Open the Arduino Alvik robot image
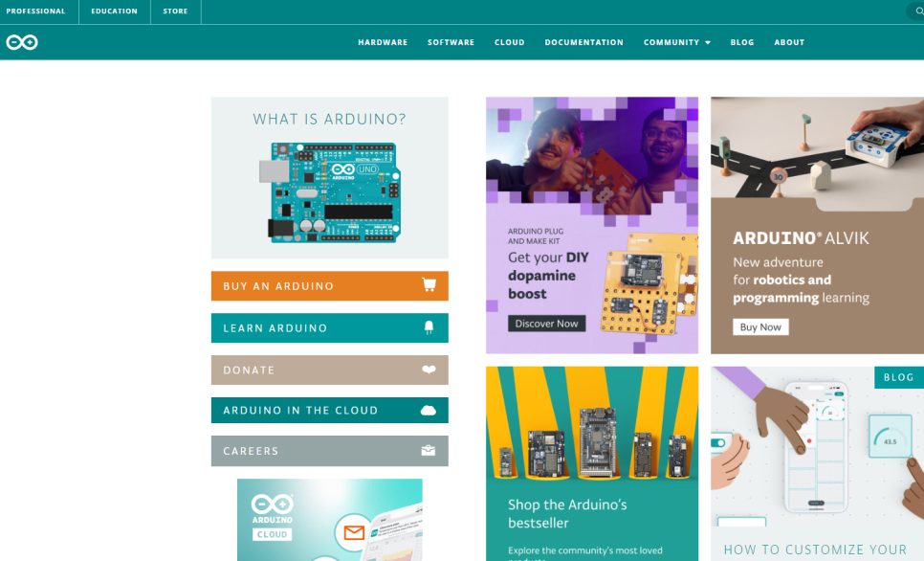Image resolution: width=924 pixels, height=561 pixels. pos(817,147)
